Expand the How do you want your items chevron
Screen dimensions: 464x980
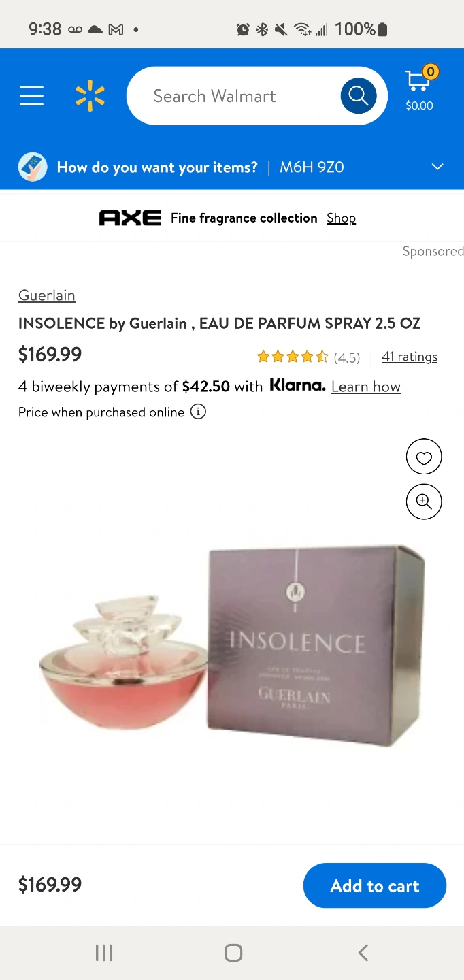click(x=437, y=167)
